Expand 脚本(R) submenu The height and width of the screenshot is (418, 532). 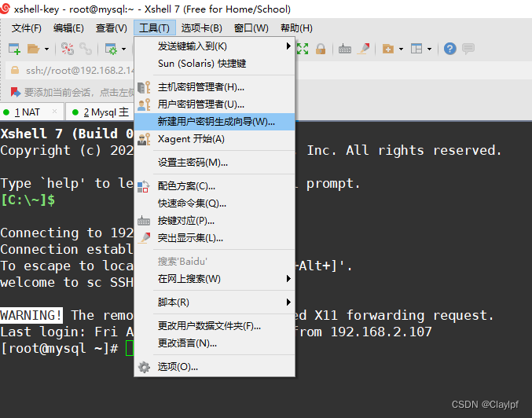pos(215,302)
